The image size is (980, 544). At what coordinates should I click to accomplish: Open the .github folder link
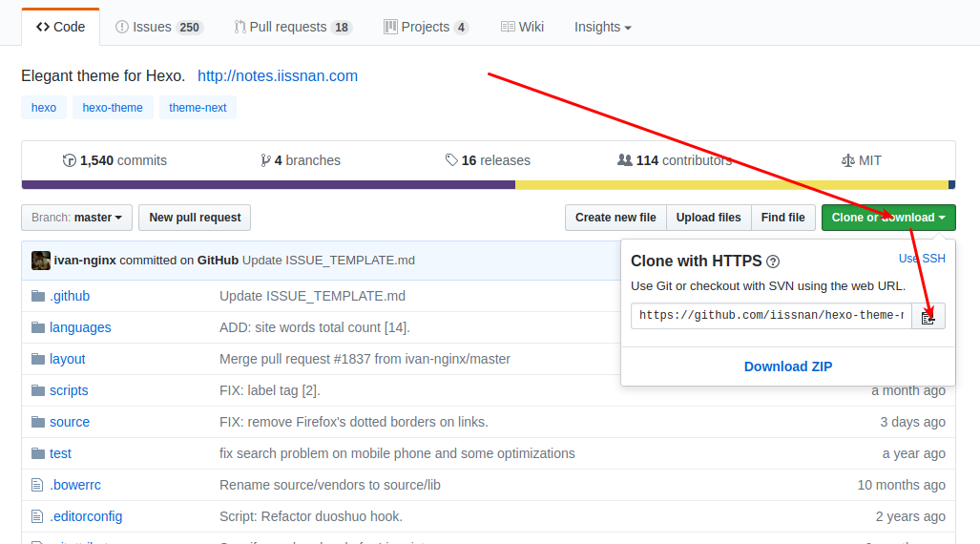tap(70, 296)
